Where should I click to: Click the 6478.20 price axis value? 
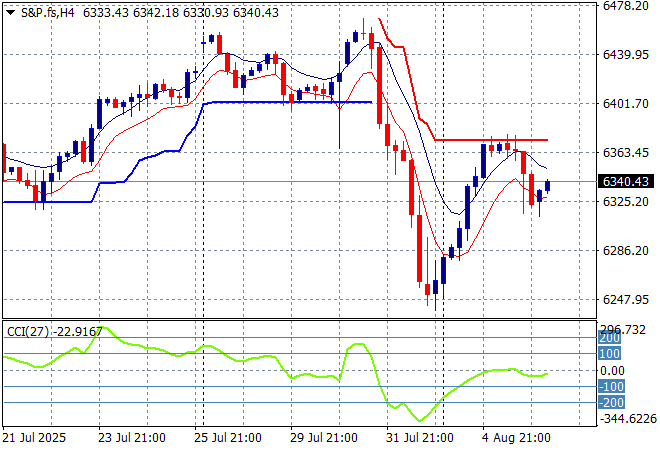625,5
